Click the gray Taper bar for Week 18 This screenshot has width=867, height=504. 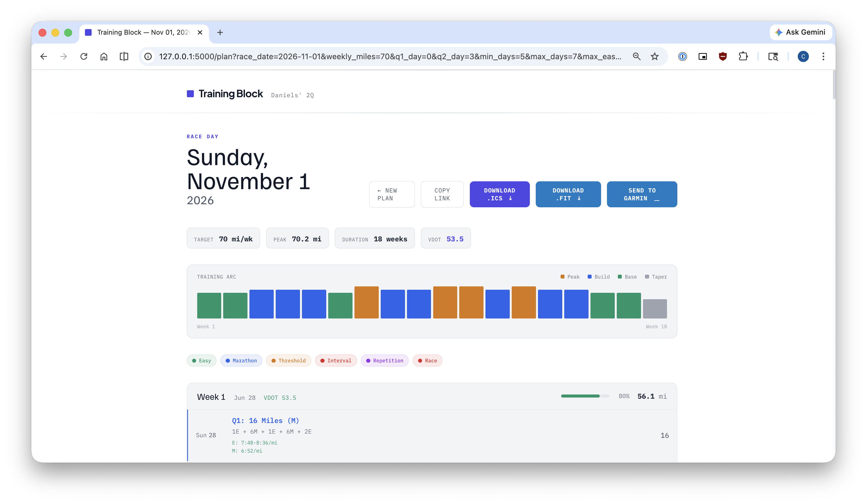pyautogui.click(x=654, y=309)
